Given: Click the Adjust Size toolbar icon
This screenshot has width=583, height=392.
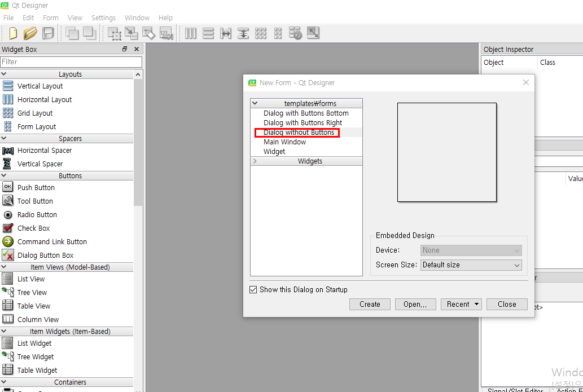Looking at the screenshot, I should 313,33.
